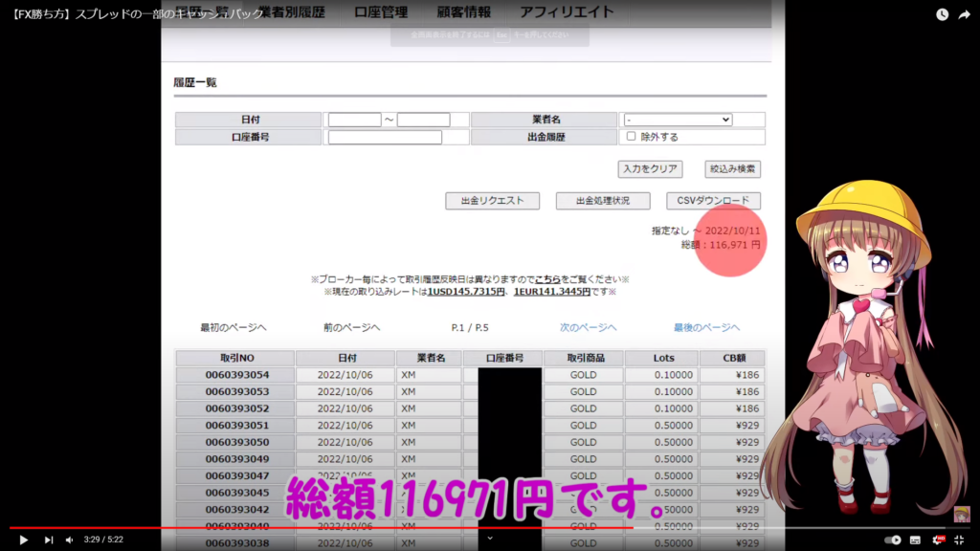The height and width of the screenshot is (551, 980).
Task: Click the video title at top left
Action: coord(139,13)
